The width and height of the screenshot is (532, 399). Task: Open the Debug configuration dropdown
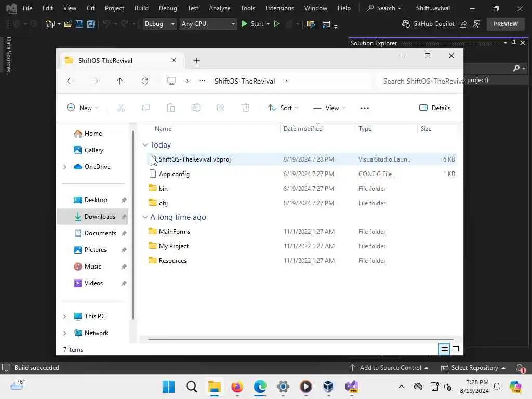point(159,24)
